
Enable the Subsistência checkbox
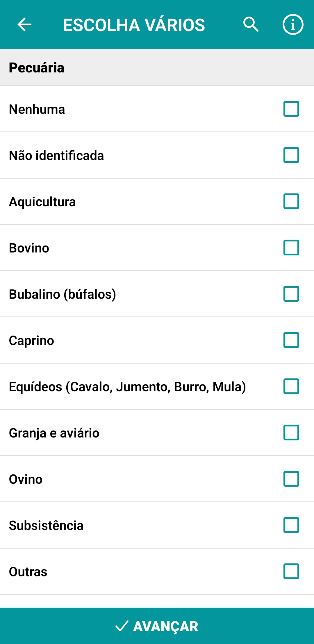(291, 525)
